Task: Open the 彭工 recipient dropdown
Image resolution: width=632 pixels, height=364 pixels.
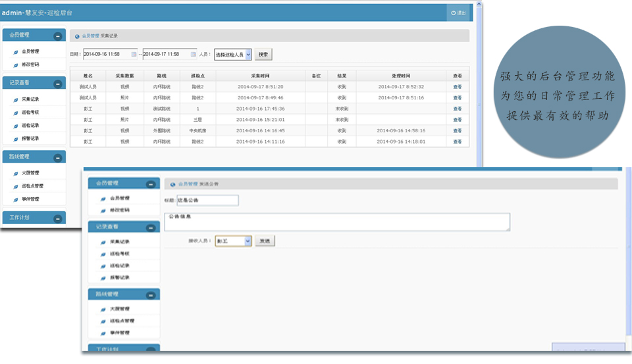Action: point(234,242)
